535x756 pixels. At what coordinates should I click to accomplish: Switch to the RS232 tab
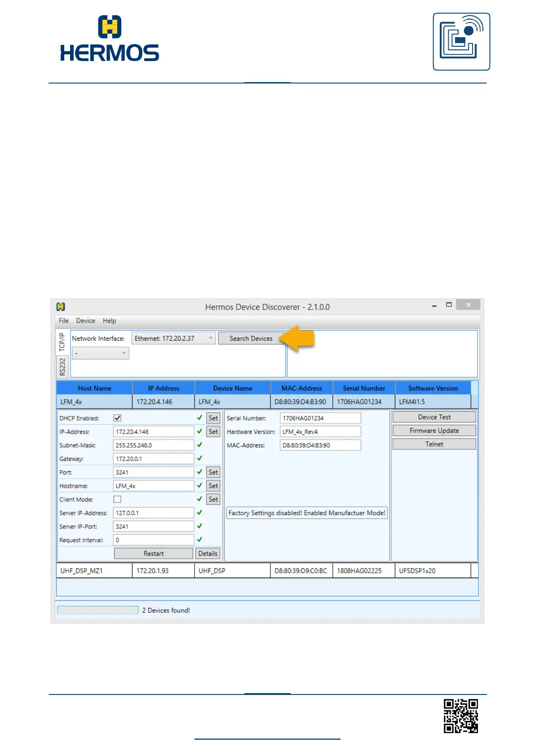coord(62,367)
